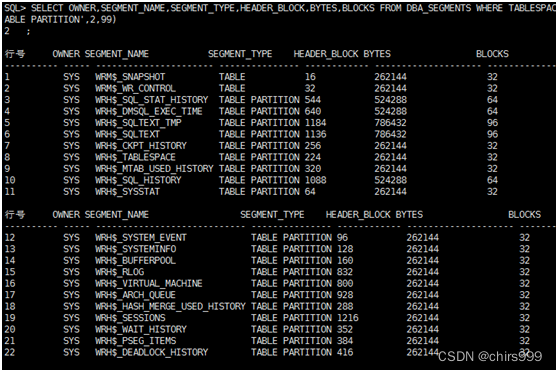Select the WRM$_WR_CONTROL segment name
Screen dimensions: 558x372
tap(135, 88)
